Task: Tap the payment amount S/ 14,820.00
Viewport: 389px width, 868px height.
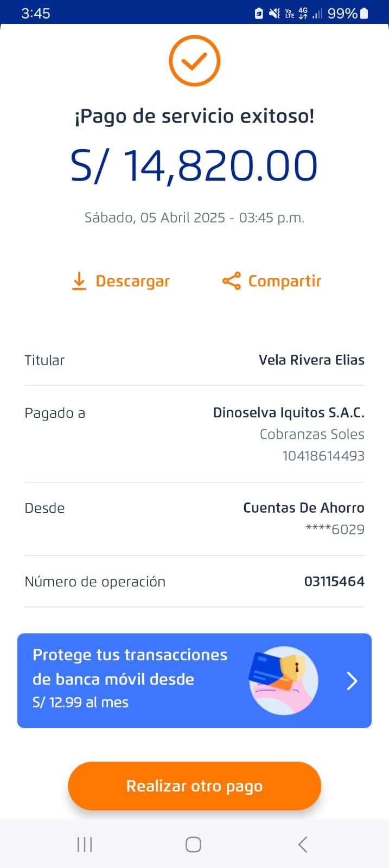Action: click(194, 166)
